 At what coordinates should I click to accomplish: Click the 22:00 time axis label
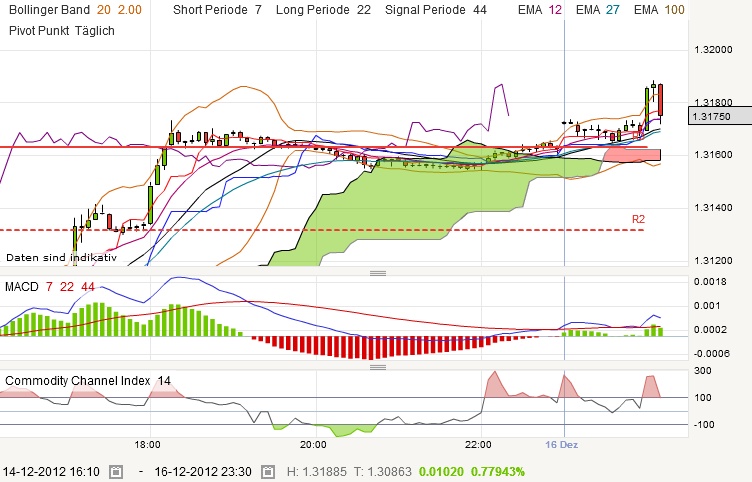tap(478, 445)
